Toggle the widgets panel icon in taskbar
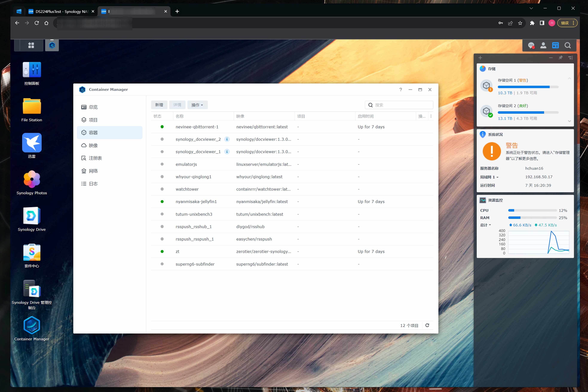588x392 pixels. pos(555,45)
